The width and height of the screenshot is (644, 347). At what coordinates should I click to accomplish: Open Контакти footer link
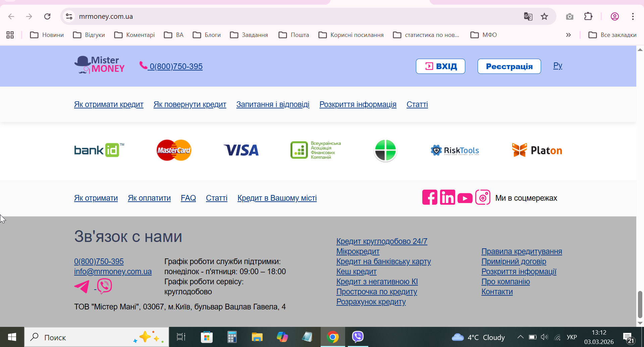[497, 292]
